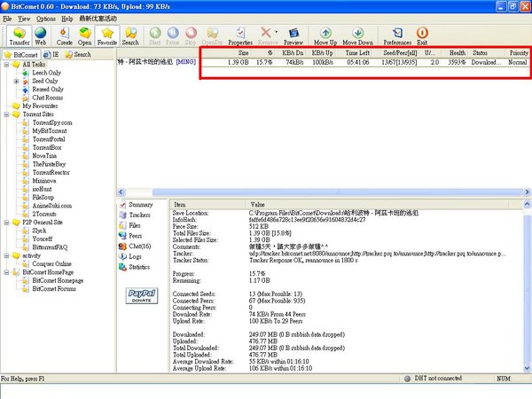
Task: Collapse the P2P General Site node
Action: click(6, 223)
